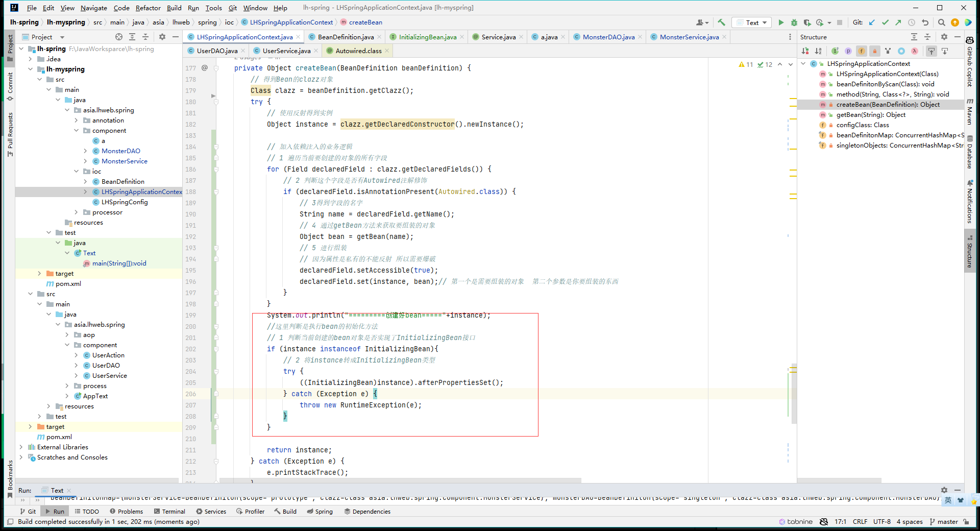This screenshot has width=980, height=531.
Task: Click the Git Rollback undo arrow
Action: [x=925, y=22]
